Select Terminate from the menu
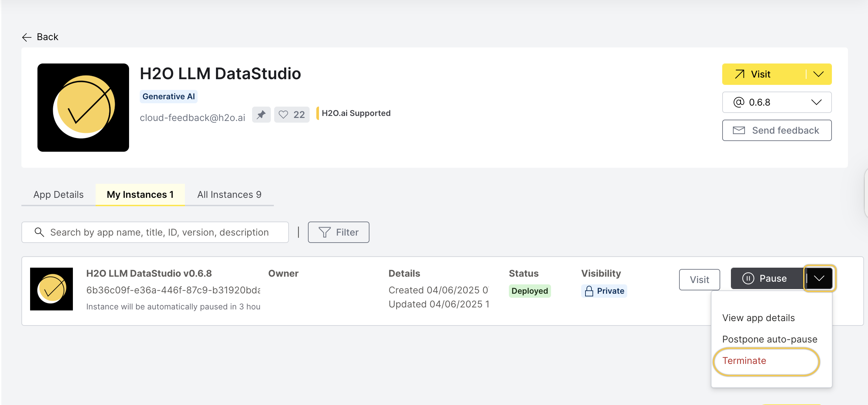The height and width of the screenshot is (405, 868). click(x=744, y=361)
